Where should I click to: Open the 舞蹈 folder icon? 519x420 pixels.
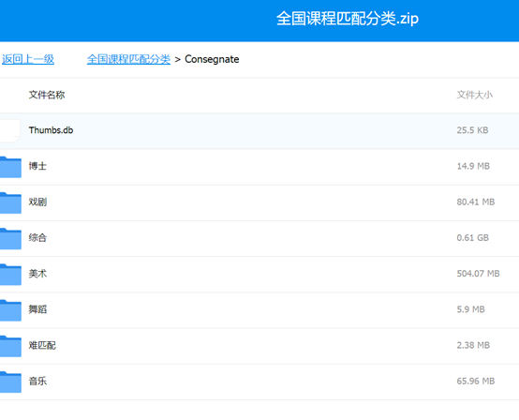pos(10,310)
